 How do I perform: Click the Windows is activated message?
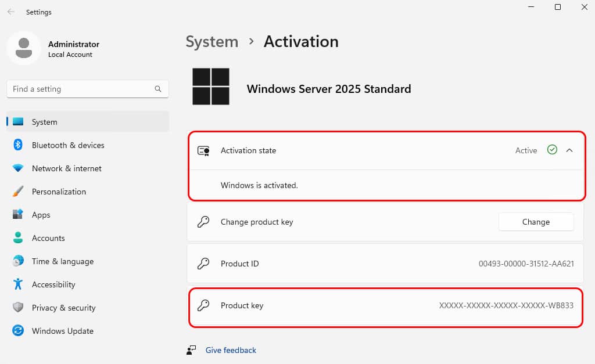pos(259,185)
